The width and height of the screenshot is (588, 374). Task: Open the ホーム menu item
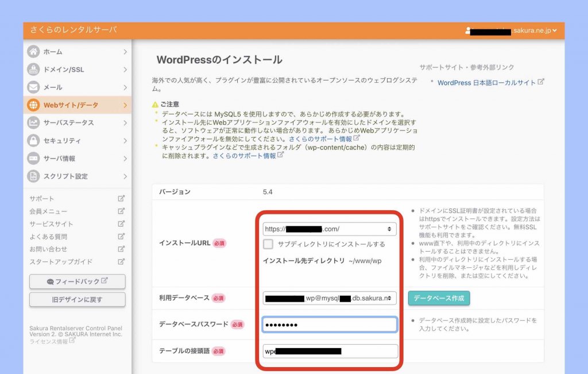78,52
